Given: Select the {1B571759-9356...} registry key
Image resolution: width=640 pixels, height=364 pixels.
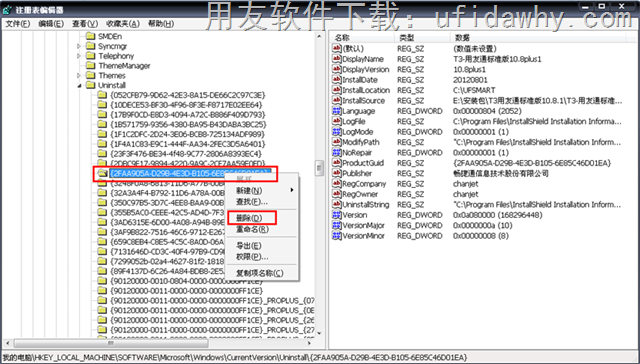Looking at the screenshot, I should (188, 124).
